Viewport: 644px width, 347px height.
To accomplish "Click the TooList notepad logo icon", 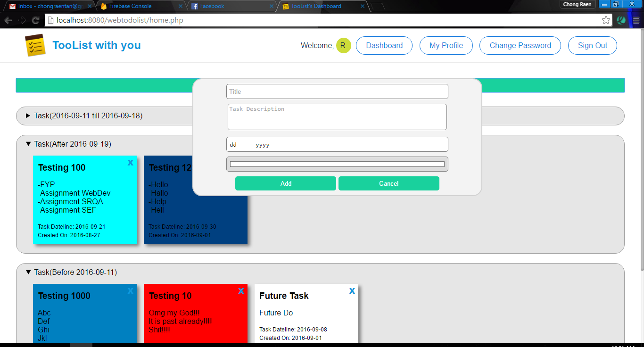I will click(x=35, y=46).
